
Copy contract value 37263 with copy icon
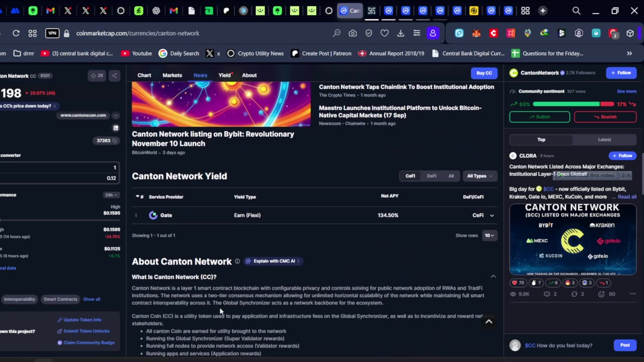[x=115, y=141]
